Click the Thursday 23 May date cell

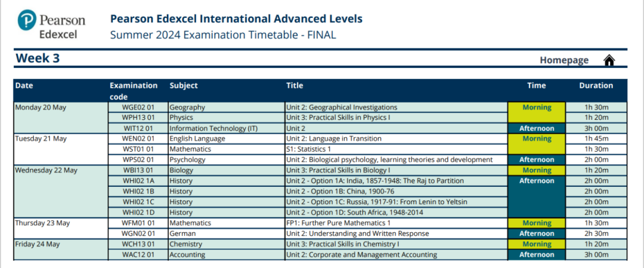(61, 228)
